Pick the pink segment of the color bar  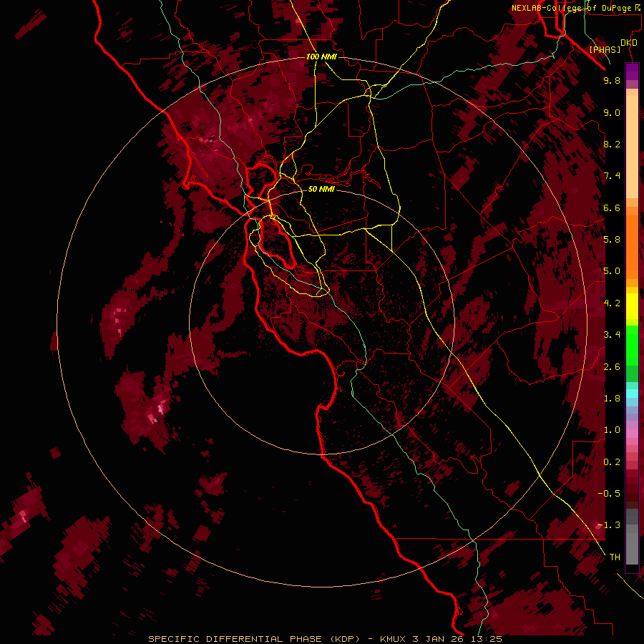(632, 434)
